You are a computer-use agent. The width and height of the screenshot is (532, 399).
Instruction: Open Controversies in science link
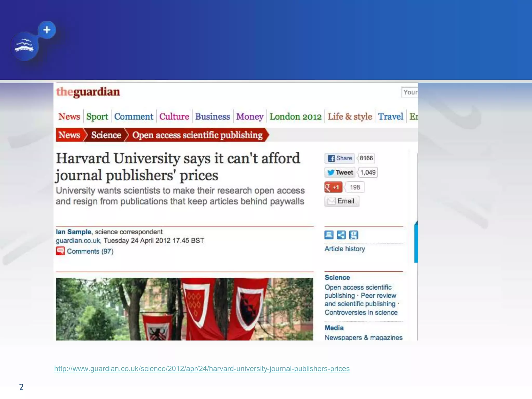[361, 312]
